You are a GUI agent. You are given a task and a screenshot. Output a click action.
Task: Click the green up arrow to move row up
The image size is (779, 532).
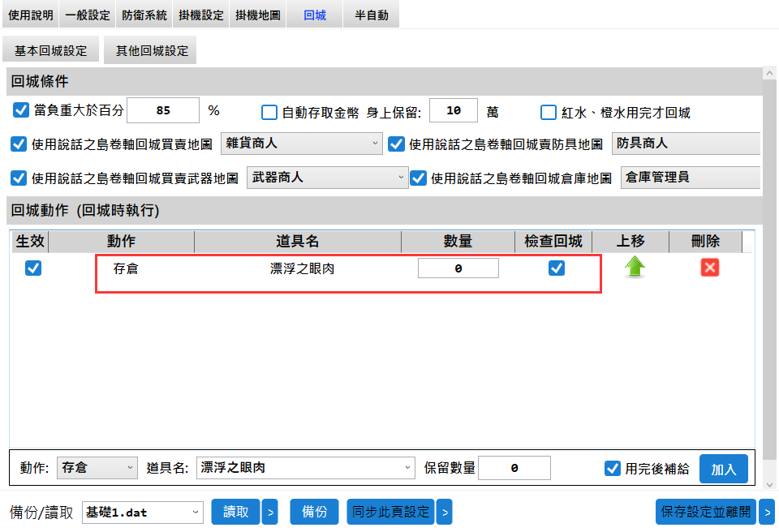(x=635, y=268)
